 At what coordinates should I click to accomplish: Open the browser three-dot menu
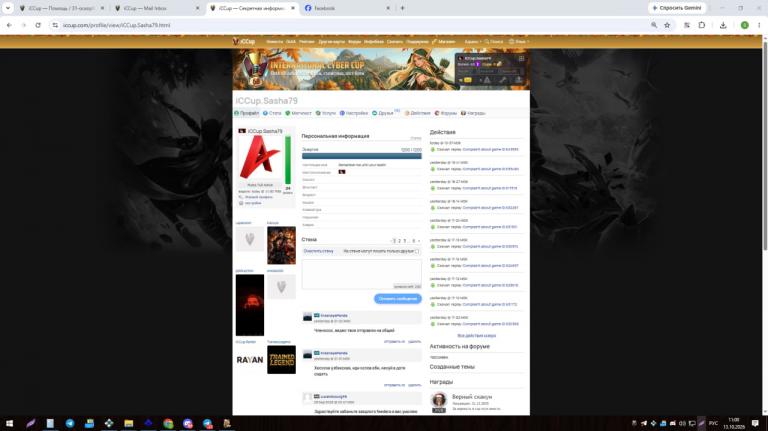[x=760, y=25]
